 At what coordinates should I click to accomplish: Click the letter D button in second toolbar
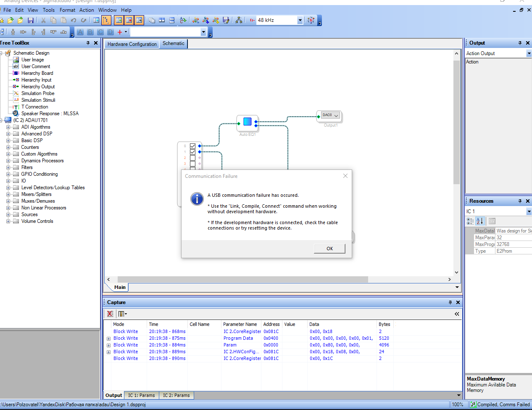[x=111, y=32]
